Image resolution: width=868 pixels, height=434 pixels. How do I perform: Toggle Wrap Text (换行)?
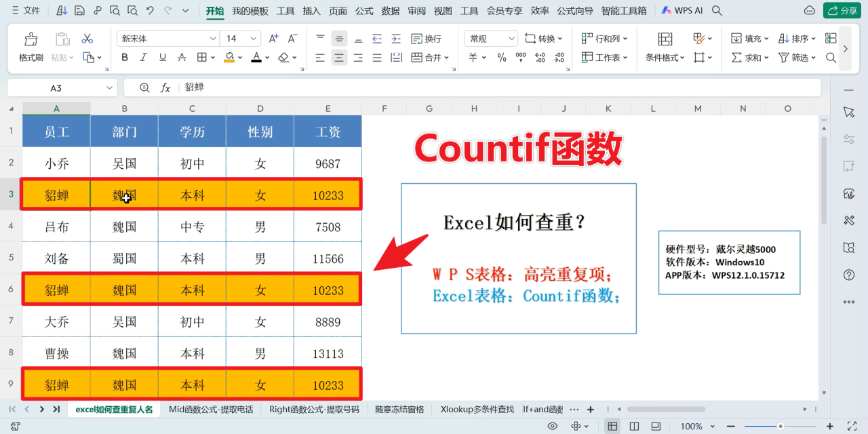point(427,39)
